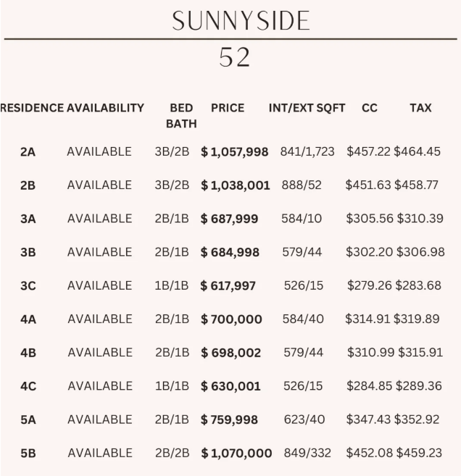461x476 pixels.
Task: Select the INT/EXT SQFT column header
Action: point(307,108)
